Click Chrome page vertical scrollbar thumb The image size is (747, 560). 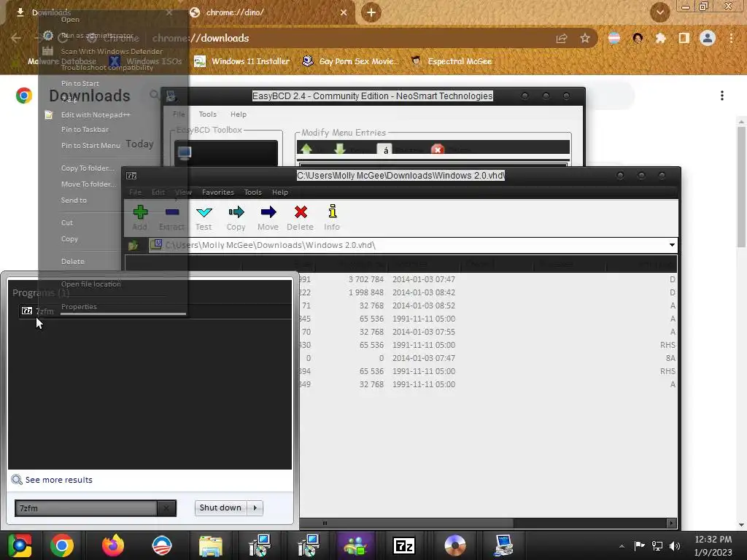[741, 187]
